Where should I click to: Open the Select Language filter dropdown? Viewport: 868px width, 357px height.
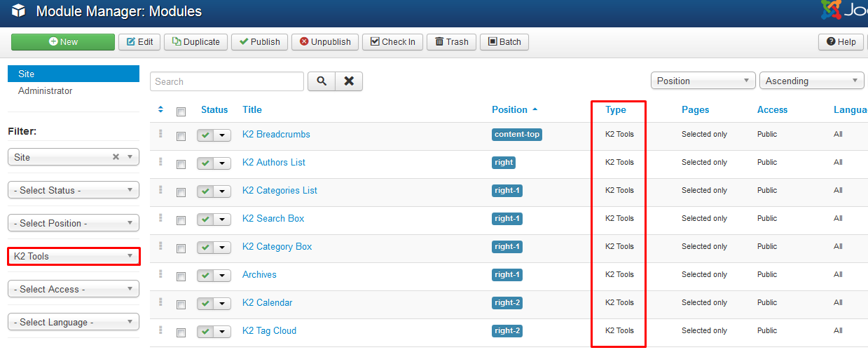[74, 322]
